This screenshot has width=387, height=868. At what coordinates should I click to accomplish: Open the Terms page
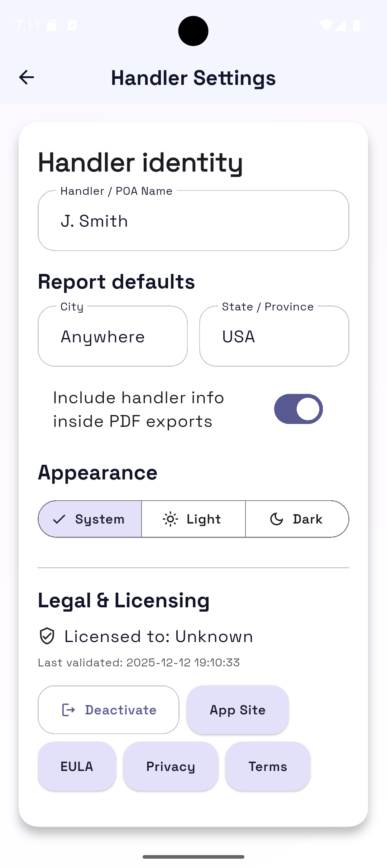[268, 766]
